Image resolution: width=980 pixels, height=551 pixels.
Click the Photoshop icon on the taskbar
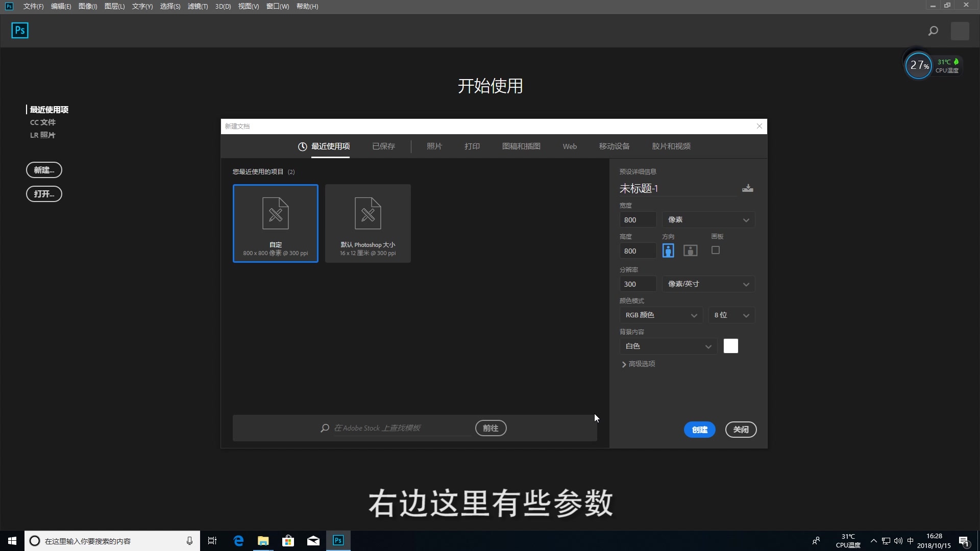click(337, 540)
